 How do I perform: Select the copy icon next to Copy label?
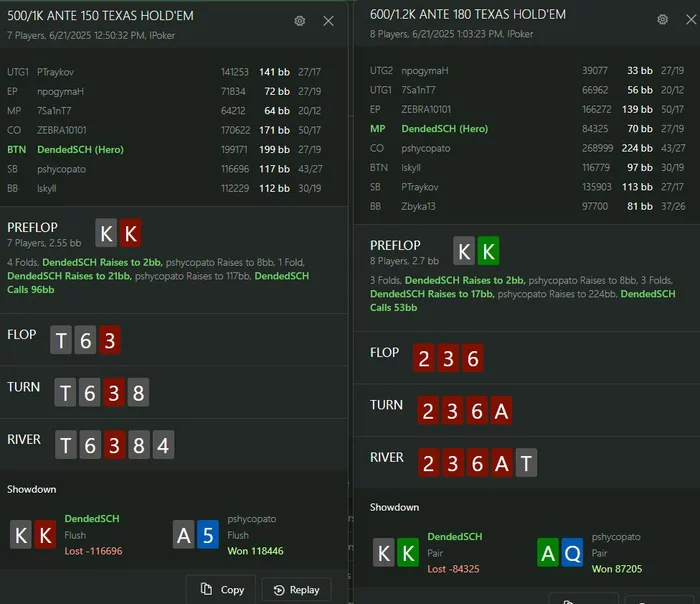(x=206, y=589)
